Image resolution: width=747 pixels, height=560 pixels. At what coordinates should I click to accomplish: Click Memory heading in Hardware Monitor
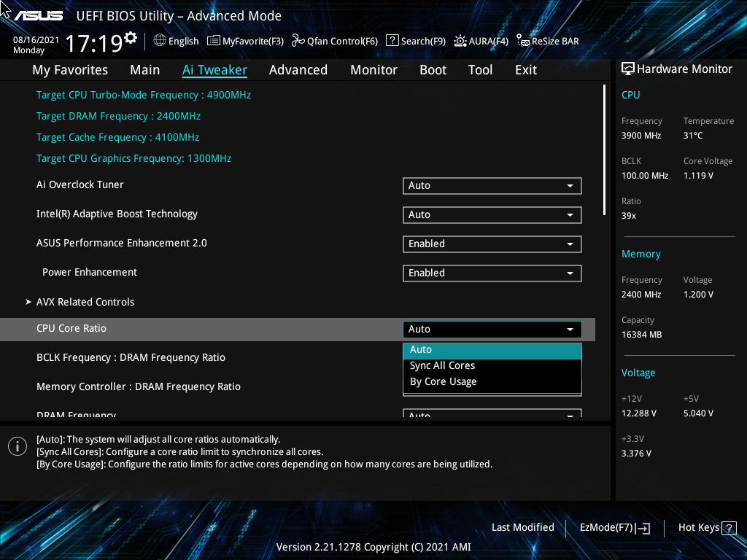(641, 254)
